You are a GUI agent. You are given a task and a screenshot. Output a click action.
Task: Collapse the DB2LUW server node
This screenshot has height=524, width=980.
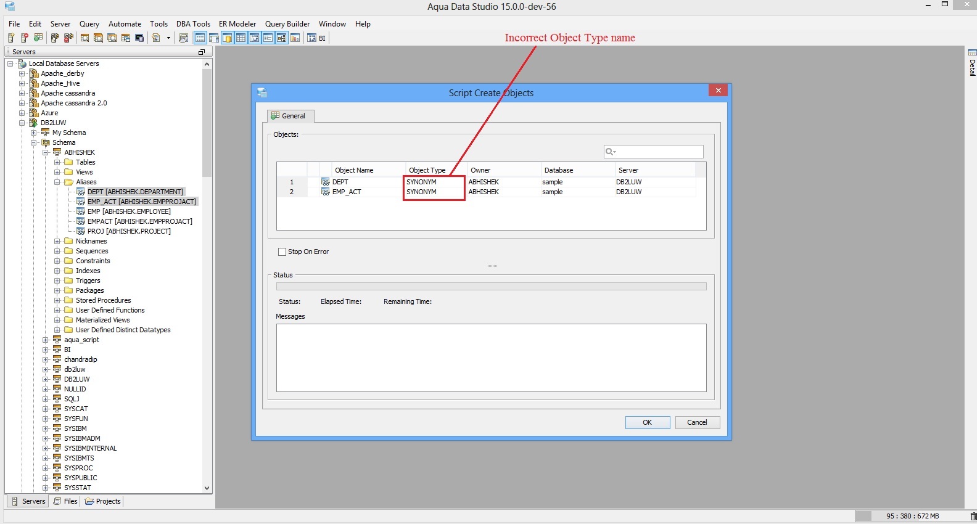(22, 123)
